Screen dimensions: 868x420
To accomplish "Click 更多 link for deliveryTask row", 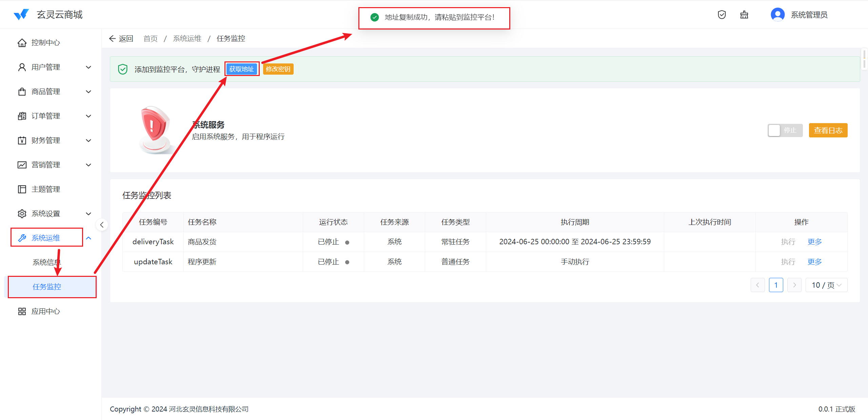I will click(814, 242).
